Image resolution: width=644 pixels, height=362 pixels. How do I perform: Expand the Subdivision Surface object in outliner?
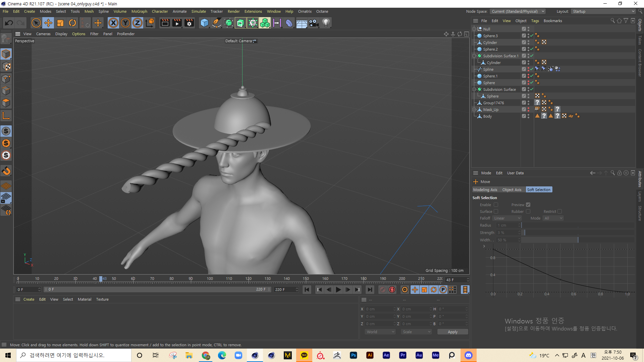point(475,89)
